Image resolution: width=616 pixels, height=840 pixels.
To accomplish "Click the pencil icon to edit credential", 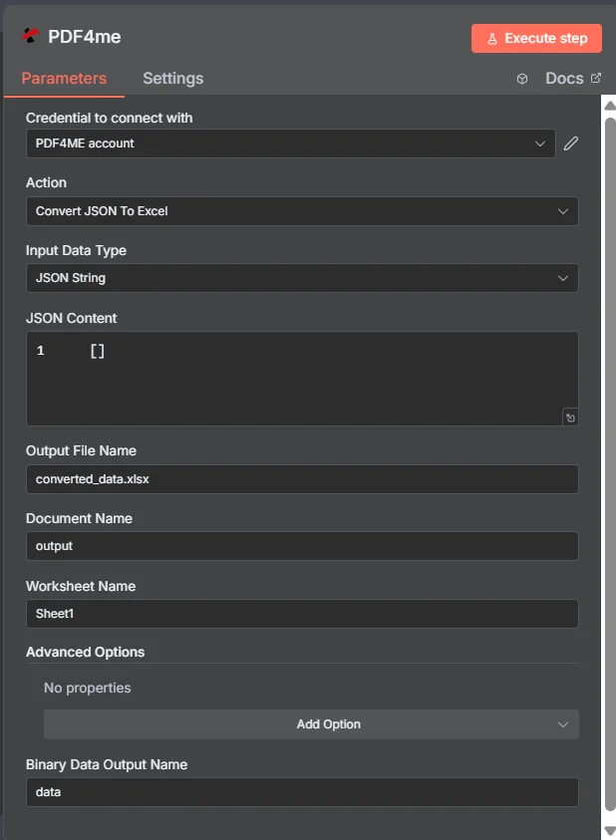I will [571, 143].
